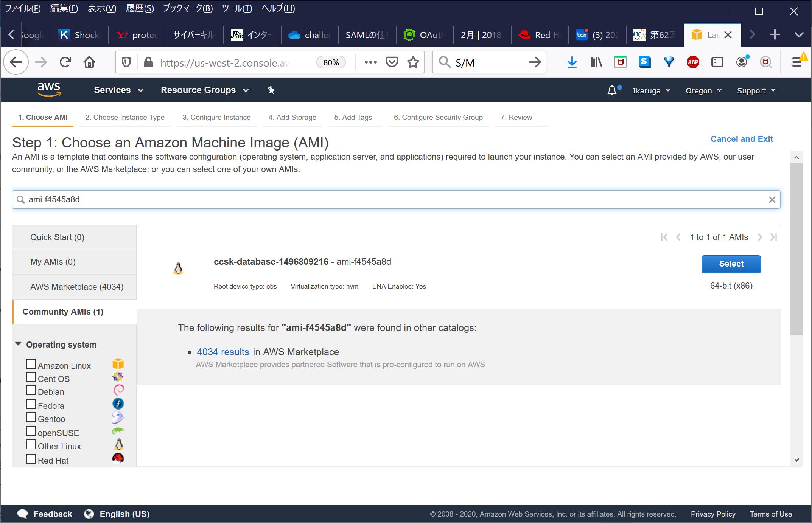Screen dimensions: 812x523
Task: Click the browser forward arrow button
Action: [41, 62]
